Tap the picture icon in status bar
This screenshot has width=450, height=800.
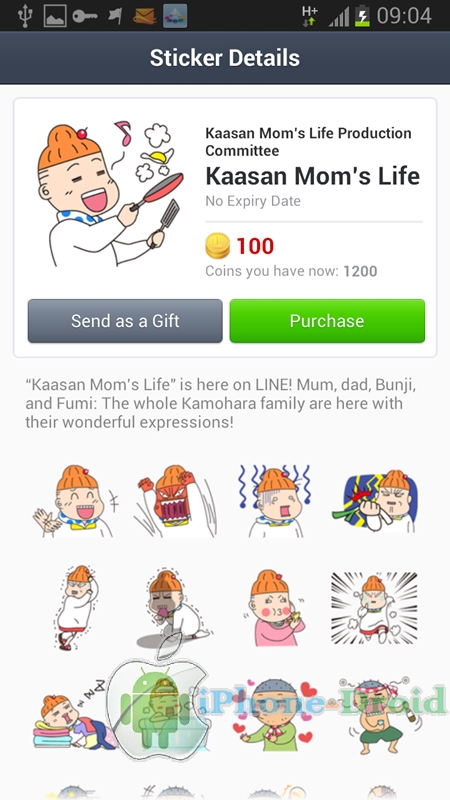[55, 16]
